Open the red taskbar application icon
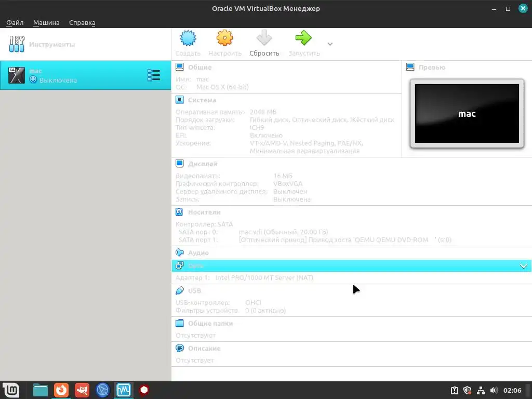The width and height of the screenshot is (532, 399). (x=82, y=390)
